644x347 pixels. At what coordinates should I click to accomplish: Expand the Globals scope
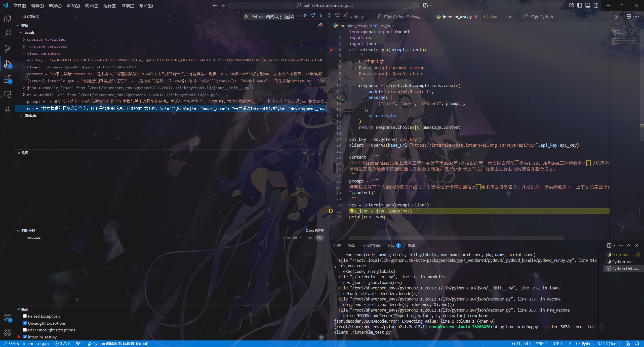21,115
